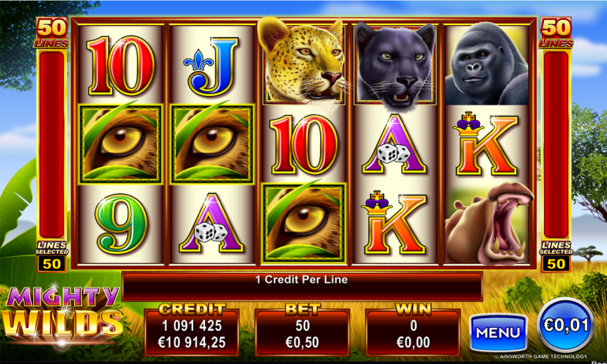Click the green 9 symbol
The height and width of the screenshot is (364, 607).
click(121, 225)
